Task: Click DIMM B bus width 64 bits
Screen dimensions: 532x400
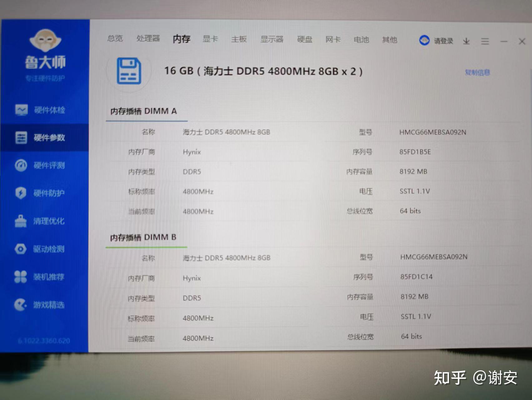Action: click(411, 336)
